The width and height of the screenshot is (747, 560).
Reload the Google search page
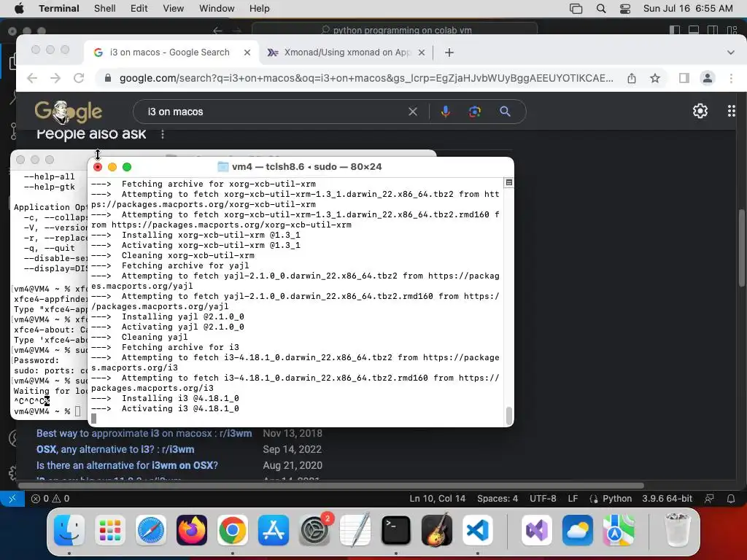tap(79, 78)
